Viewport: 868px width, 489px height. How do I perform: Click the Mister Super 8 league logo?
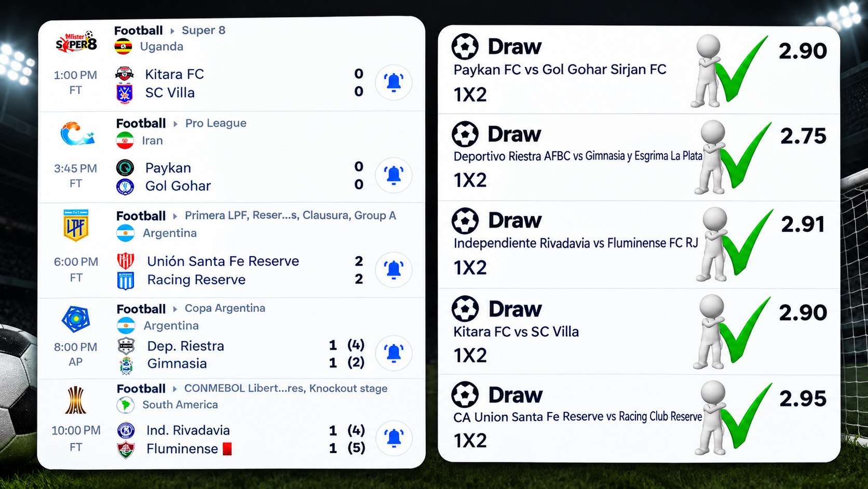click(x=76, y=42)
